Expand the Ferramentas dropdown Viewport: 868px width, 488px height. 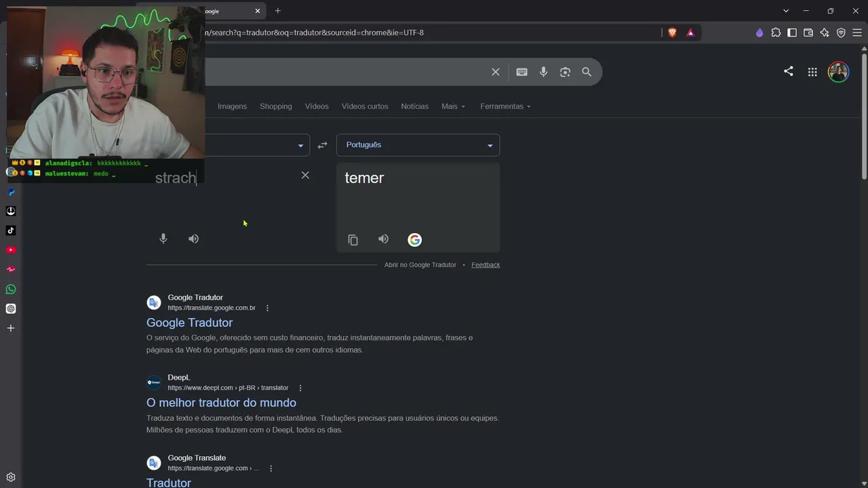point(505,106)
